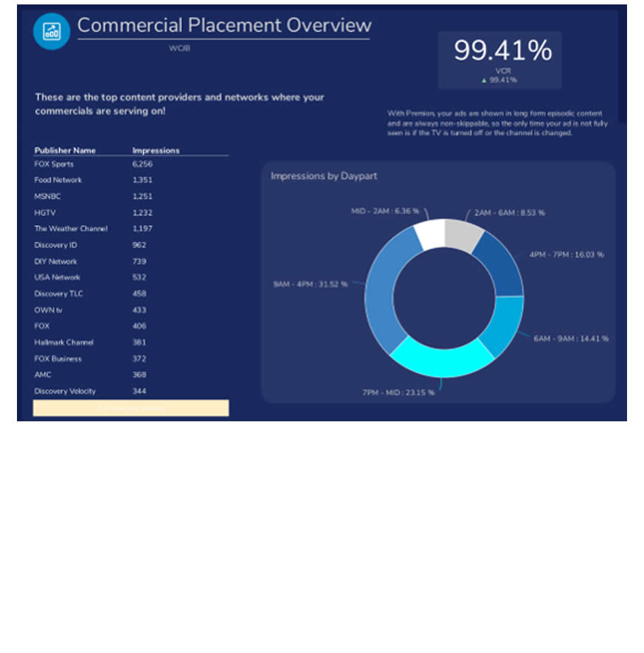The height and width of the screenshot is (653, 644).
Task: Sort by the Publisher Name column header
Action: (65, 151)
